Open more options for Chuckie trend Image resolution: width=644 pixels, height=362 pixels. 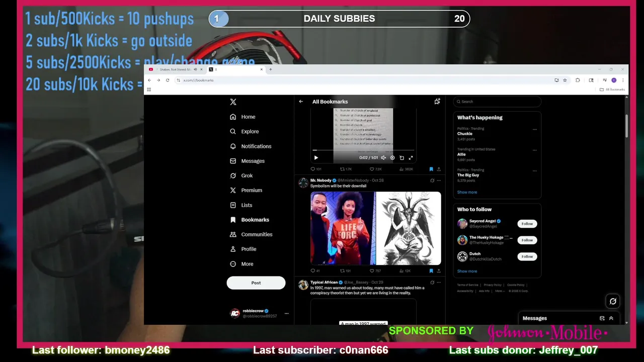coord(534,129)
